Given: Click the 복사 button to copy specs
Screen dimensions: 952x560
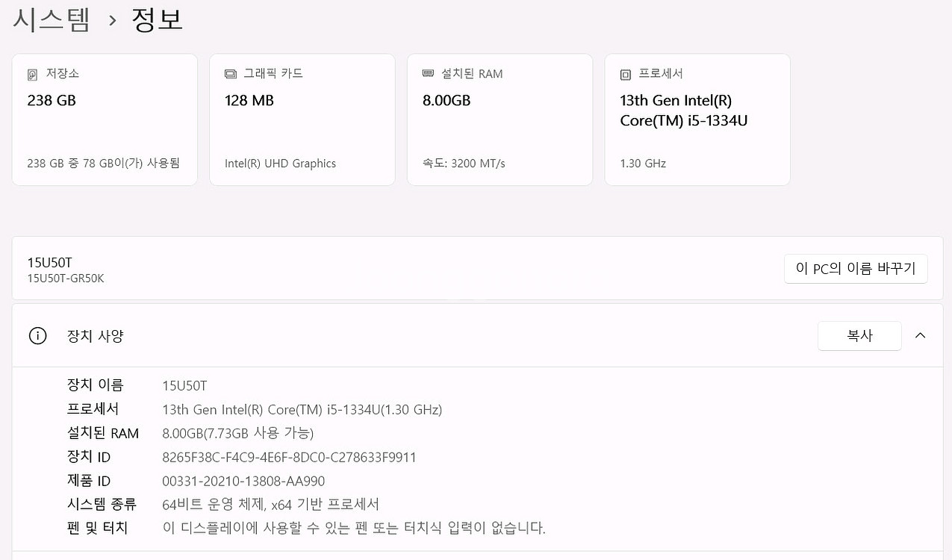Looking at the screenshot, I should coord(859,335).
